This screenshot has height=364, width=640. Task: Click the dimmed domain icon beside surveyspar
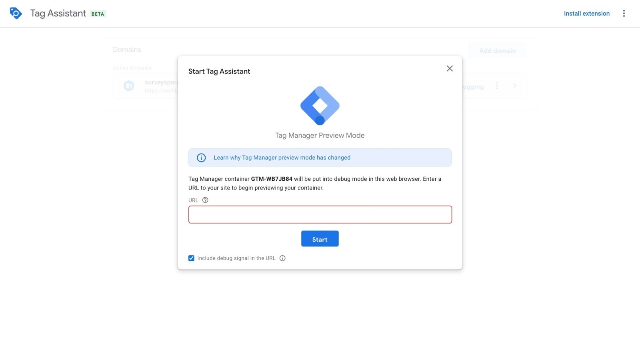(x=129, y=86)
